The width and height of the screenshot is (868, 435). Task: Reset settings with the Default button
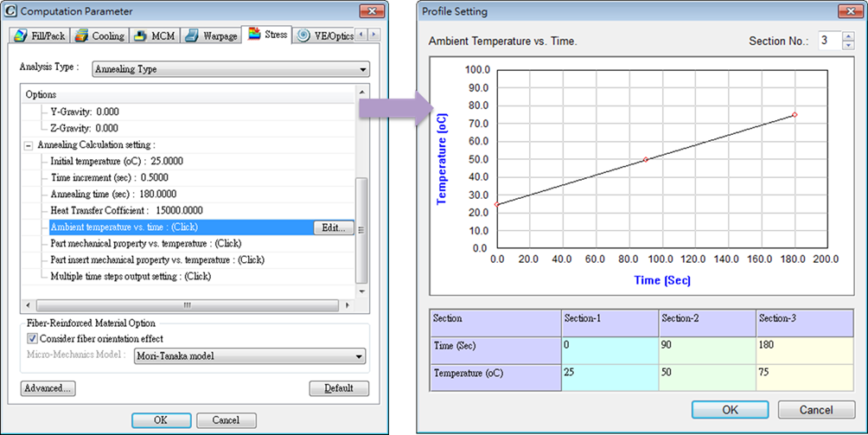pyautogui.click(x=339, y=388)
